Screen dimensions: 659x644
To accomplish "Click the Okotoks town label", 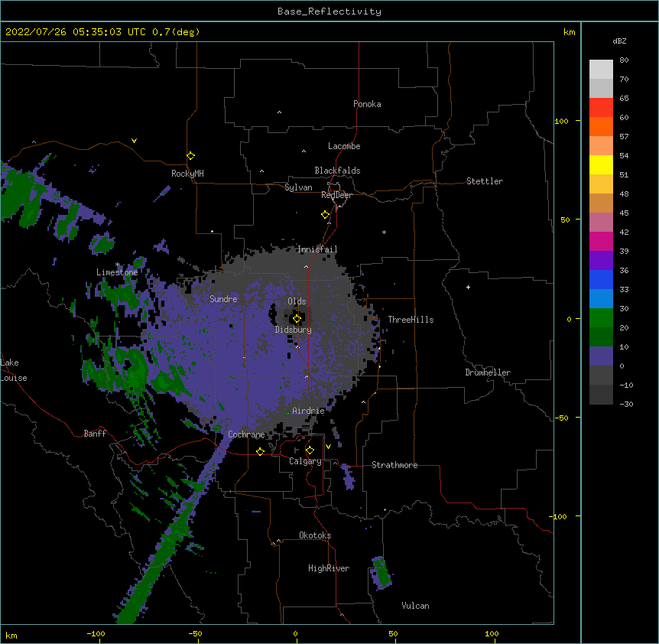I will pos(315,535).
